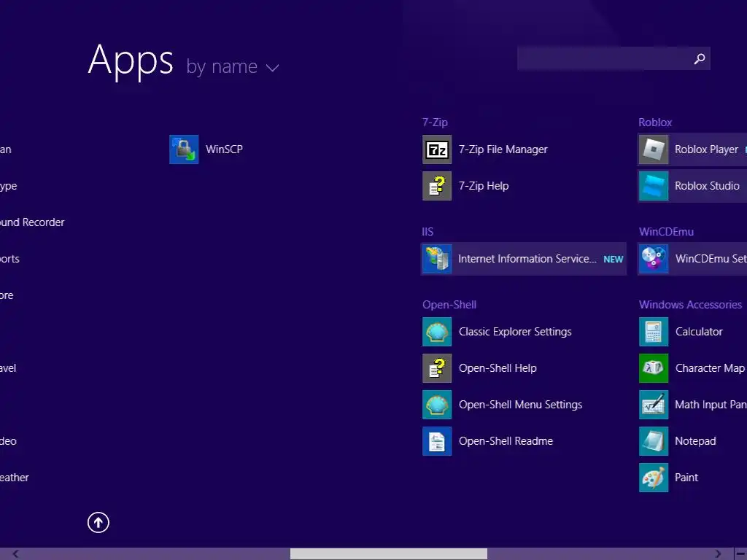Click the 'Roblox Studio' label

707,186
